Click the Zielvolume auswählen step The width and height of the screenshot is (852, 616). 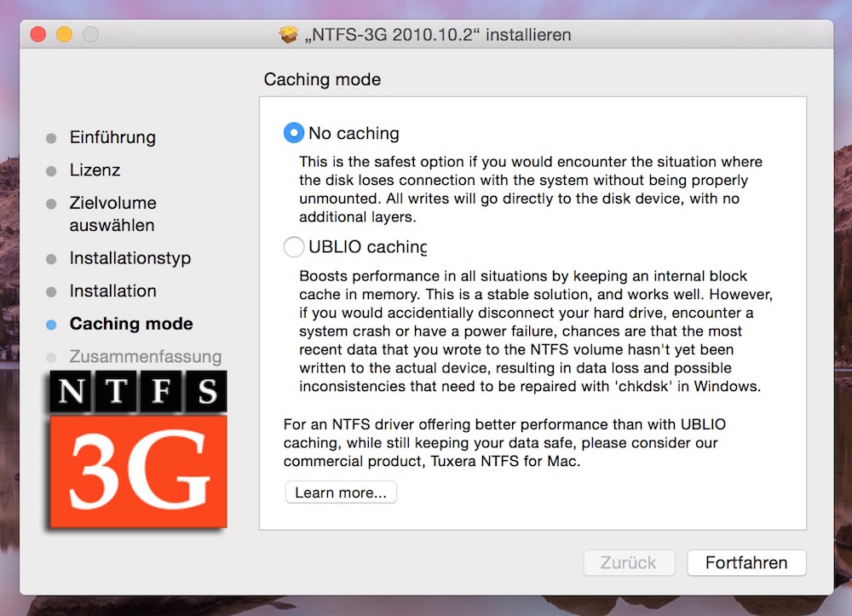click(113, 214)
